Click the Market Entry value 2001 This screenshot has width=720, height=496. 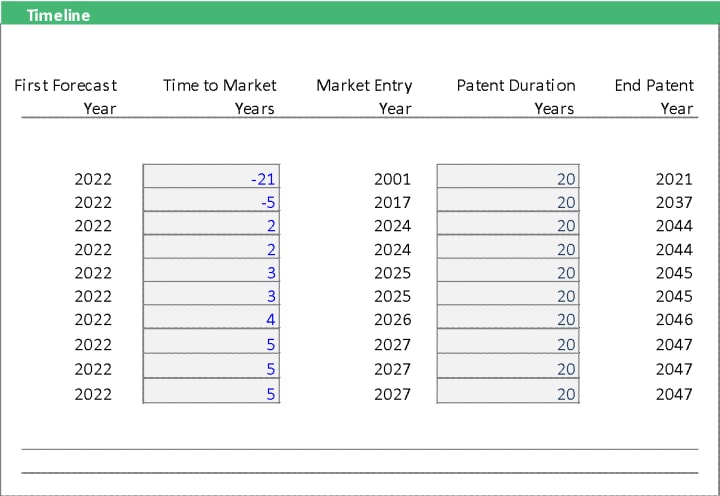click(x=392, y=179)
